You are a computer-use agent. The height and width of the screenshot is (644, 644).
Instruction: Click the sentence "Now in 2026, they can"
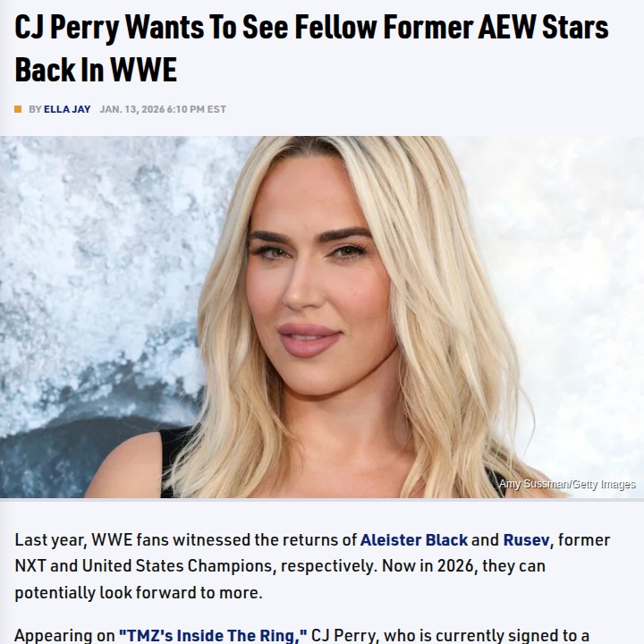click(463, 566)
